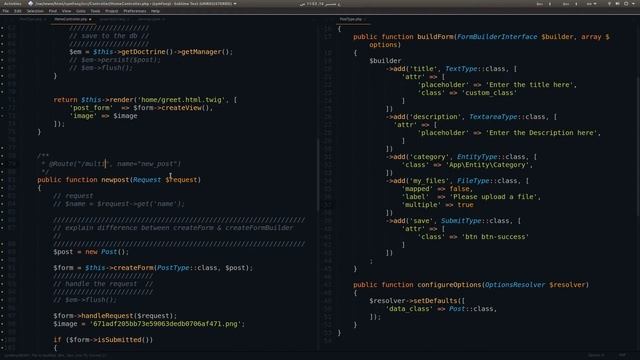Click the 'Please upload a file' label line
Image resolution: width=640 pixels, height=360 pixels.
pos(471,197)
